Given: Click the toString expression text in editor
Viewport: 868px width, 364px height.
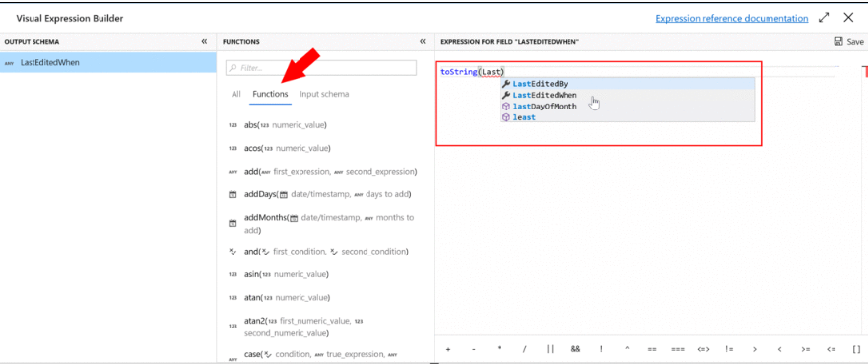Looking at the screenshot, I should (x=458, y=71).
